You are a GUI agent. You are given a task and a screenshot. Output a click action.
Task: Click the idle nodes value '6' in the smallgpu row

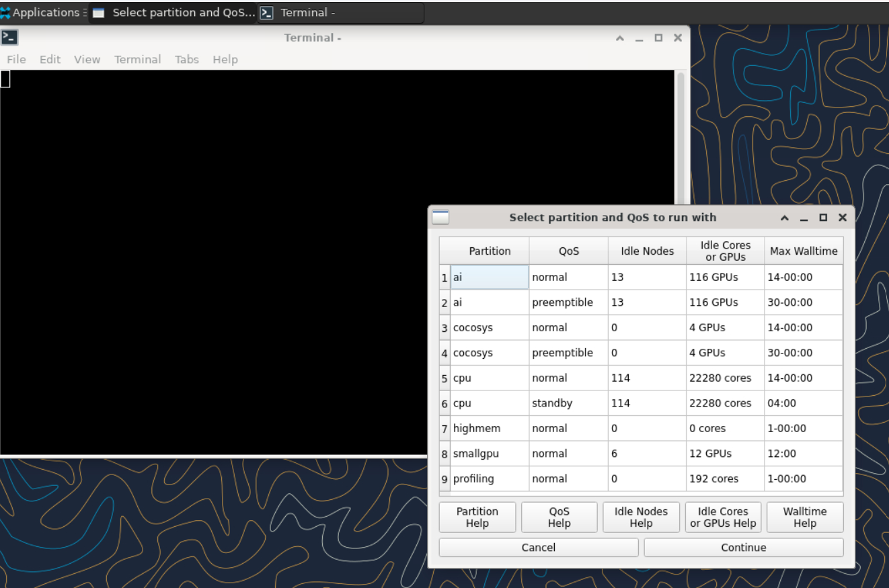point(647,454)
